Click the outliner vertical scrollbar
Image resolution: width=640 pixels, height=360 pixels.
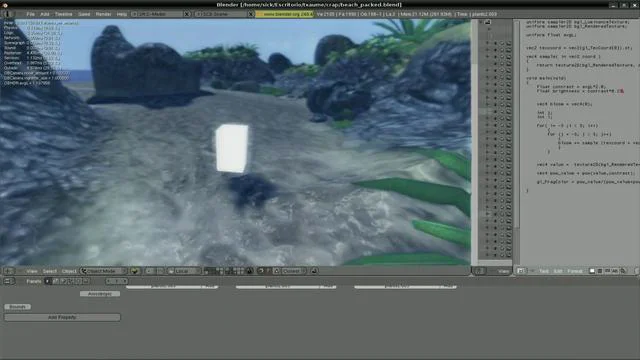[x=474, y=142]
